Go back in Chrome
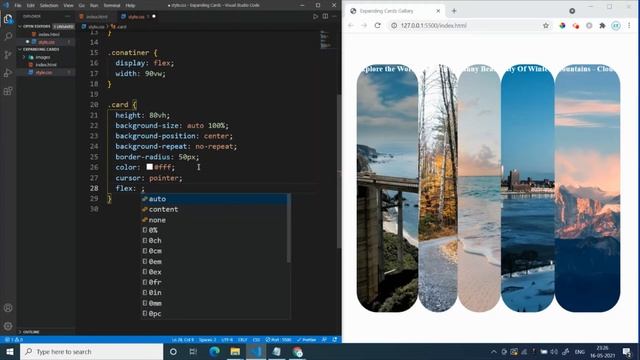The width and height of the screenshot is (640, 360). tap(351, 25)
